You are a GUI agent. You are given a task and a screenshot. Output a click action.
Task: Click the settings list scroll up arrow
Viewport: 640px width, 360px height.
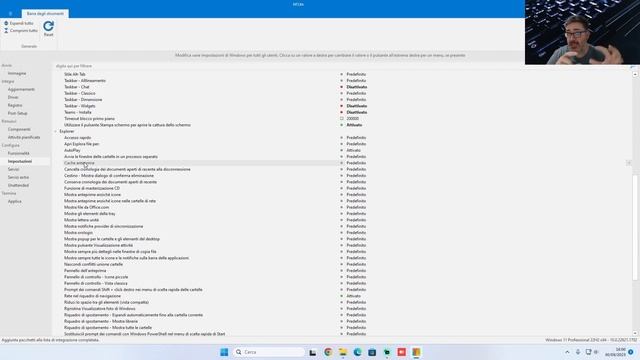635,74
